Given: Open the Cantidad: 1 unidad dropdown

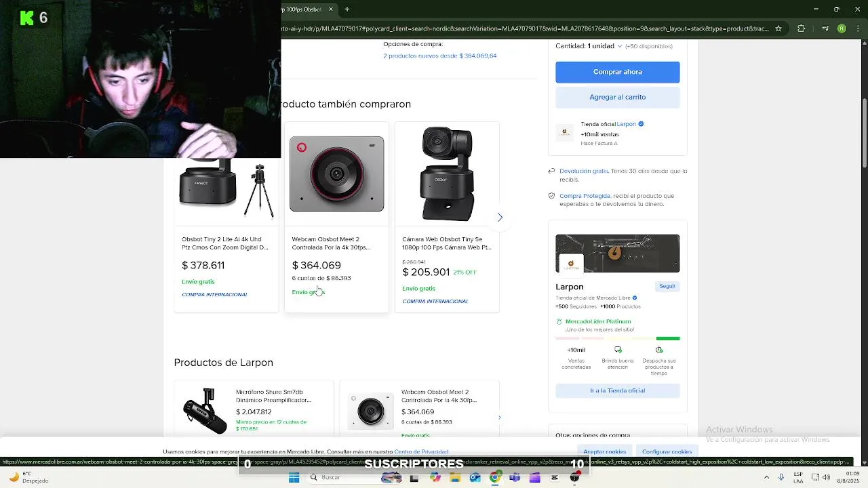Looking at the screenshot, I should coord(589,46).
